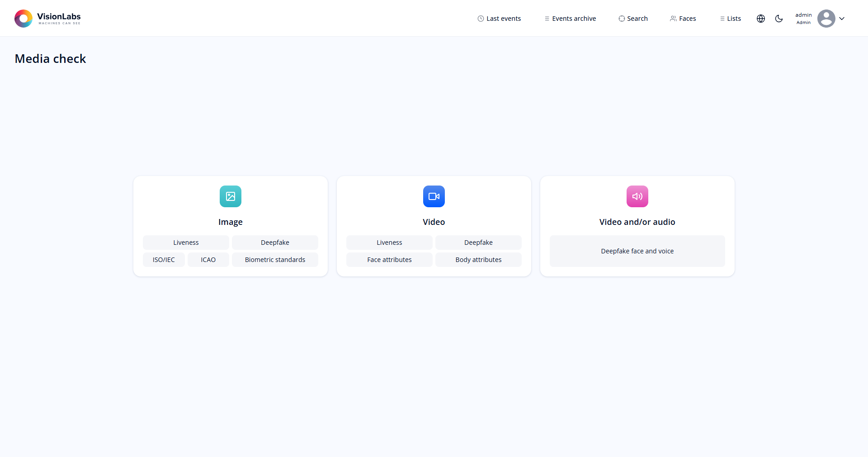Screen dimensions: 868x457
Task: Toggle dark mode with moon icon
Action: pyautogui.click(x=779, y=19)
